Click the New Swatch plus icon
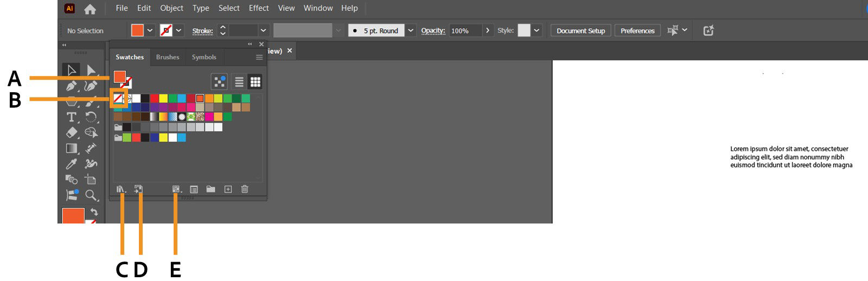The width and height of the screenshot is (868, 281). click(x=228, y=189)
